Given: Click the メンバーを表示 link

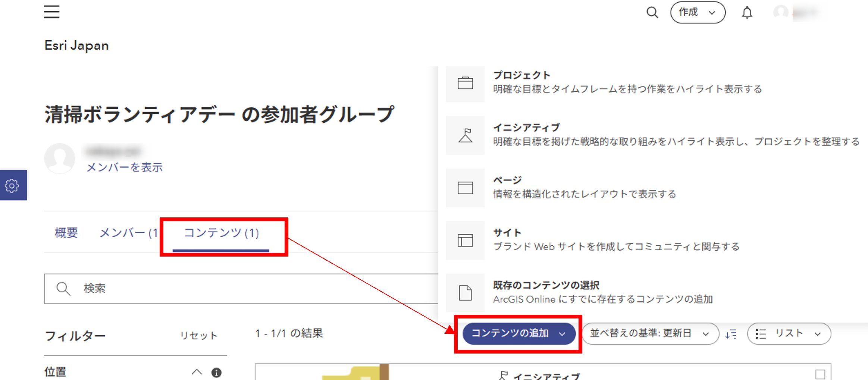Looking at the screenshot, I should [125, 167].
